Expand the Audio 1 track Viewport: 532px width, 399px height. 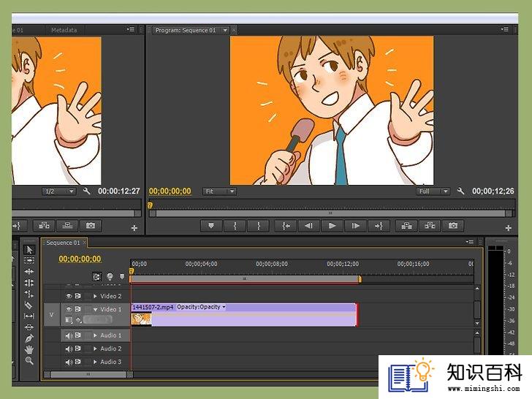coord(95,335)
